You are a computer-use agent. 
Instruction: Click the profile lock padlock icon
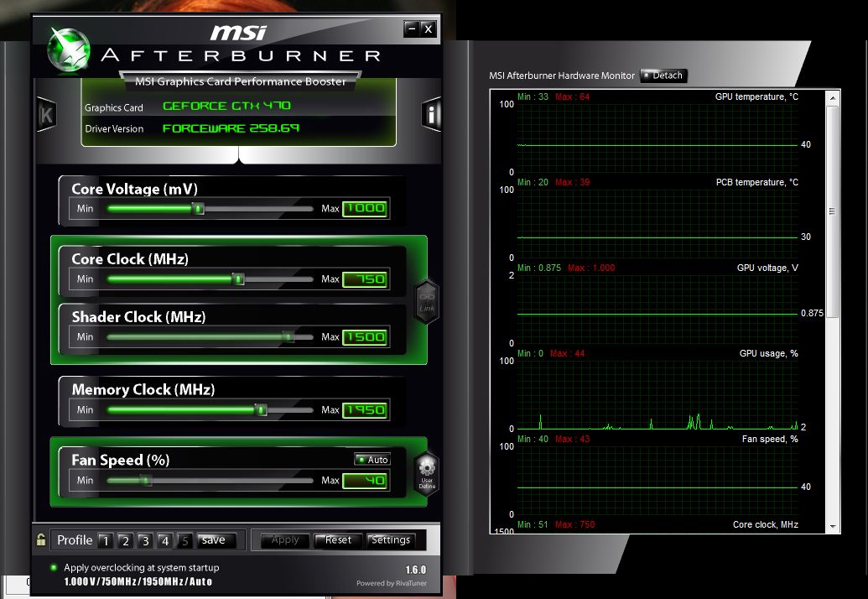[x=41, y=539]
